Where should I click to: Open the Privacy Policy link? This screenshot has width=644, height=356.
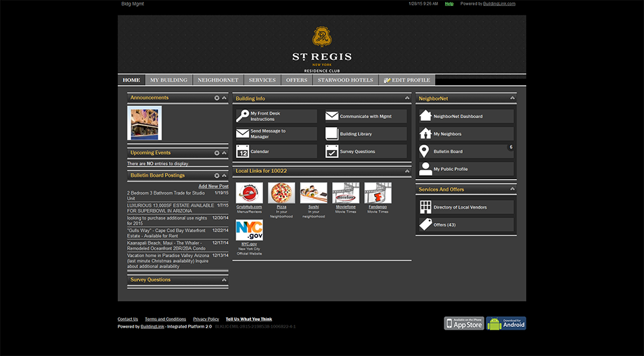click(206, 319)
